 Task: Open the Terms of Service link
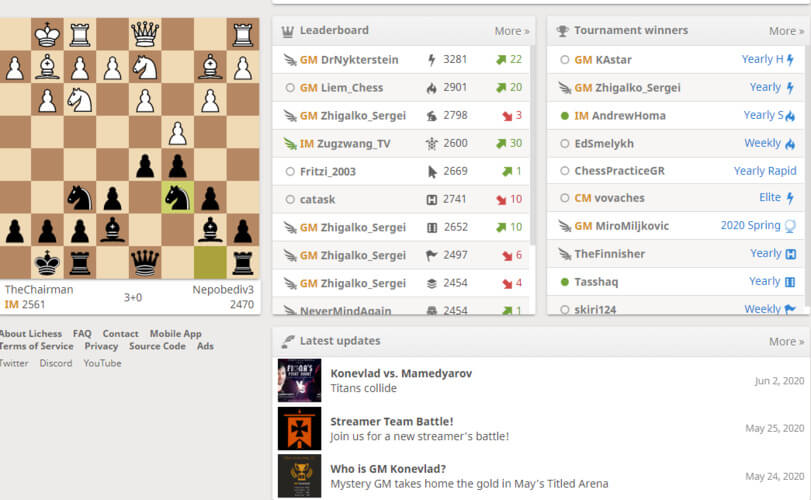pyautogui.click(x=36, y=346)
